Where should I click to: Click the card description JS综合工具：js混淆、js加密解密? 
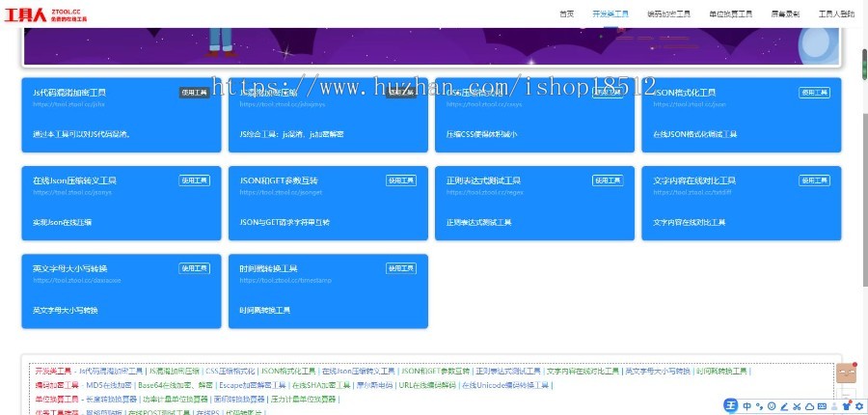click(291, 134)
